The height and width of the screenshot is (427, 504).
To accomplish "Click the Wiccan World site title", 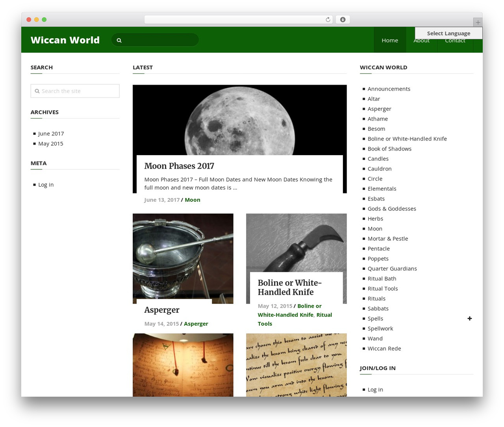I will click(65, 40).
